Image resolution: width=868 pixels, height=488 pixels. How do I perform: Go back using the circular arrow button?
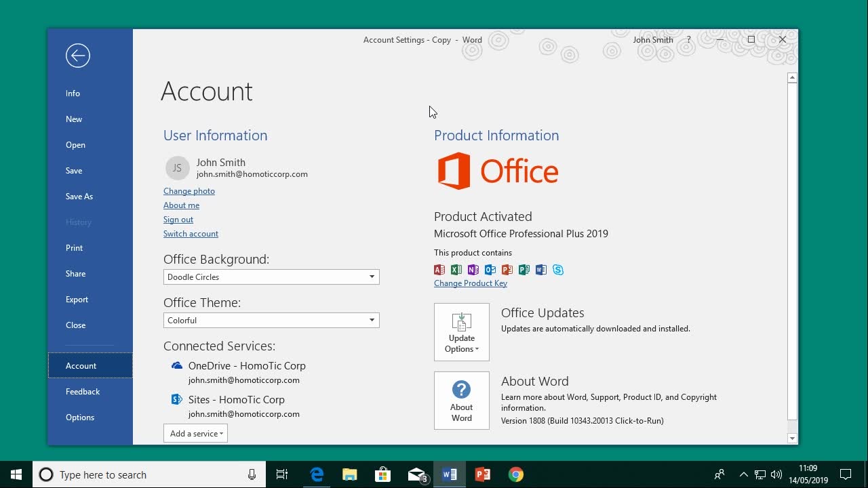[78, 56]
